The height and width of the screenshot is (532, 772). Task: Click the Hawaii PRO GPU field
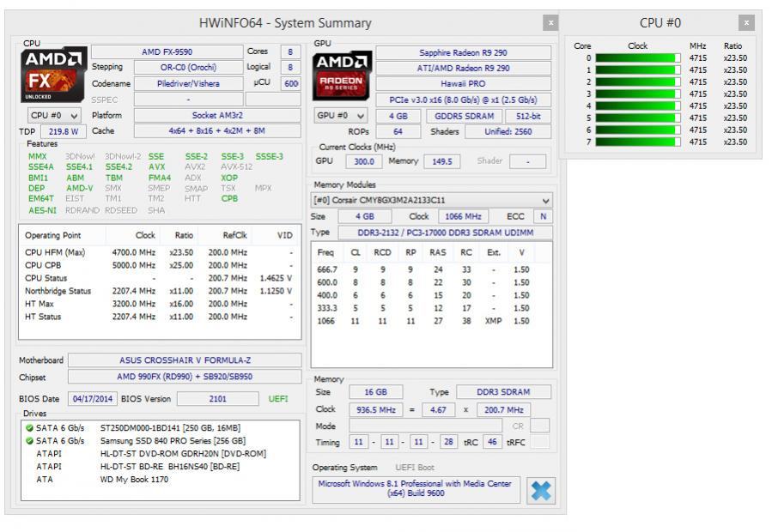[x=464, y=84]
